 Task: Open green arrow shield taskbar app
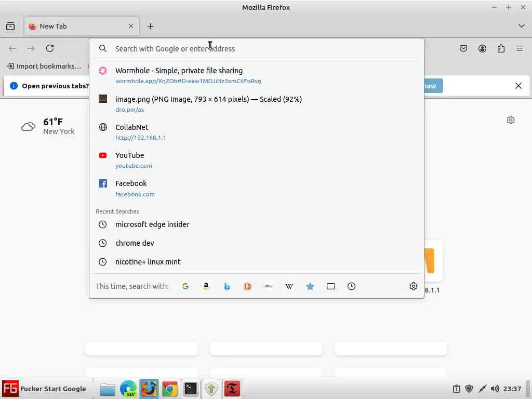tap(211, 389)
